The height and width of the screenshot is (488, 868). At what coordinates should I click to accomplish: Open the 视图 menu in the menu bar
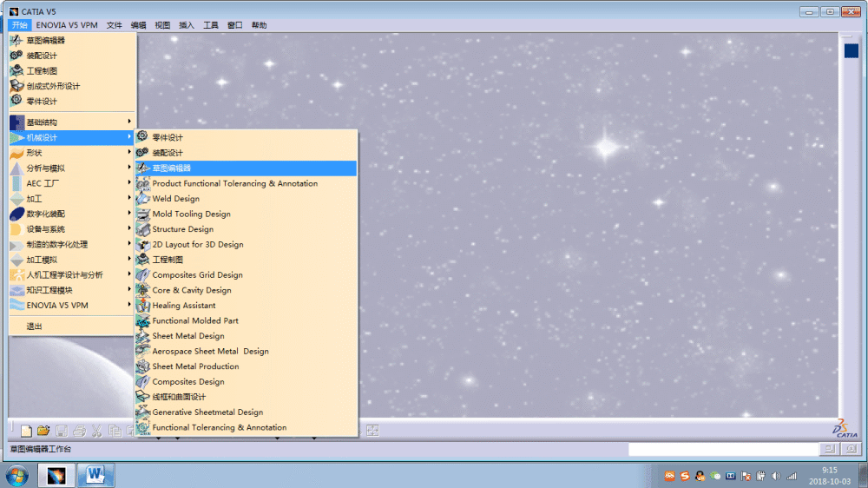[162, 25]
